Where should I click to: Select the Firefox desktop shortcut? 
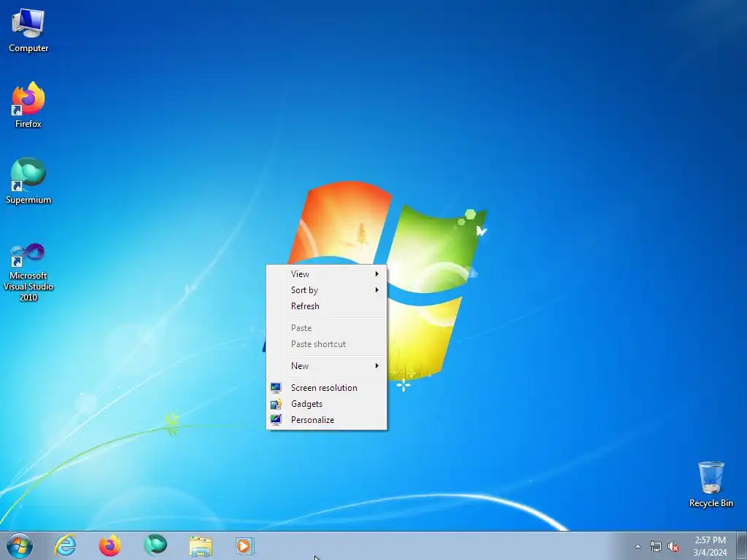[x=28, y=105]
